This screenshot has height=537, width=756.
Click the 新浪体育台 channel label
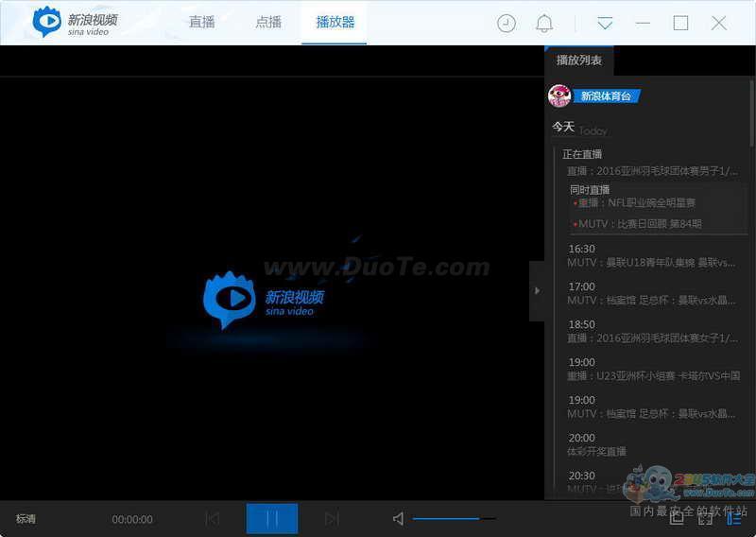click(x=606, y=95)
